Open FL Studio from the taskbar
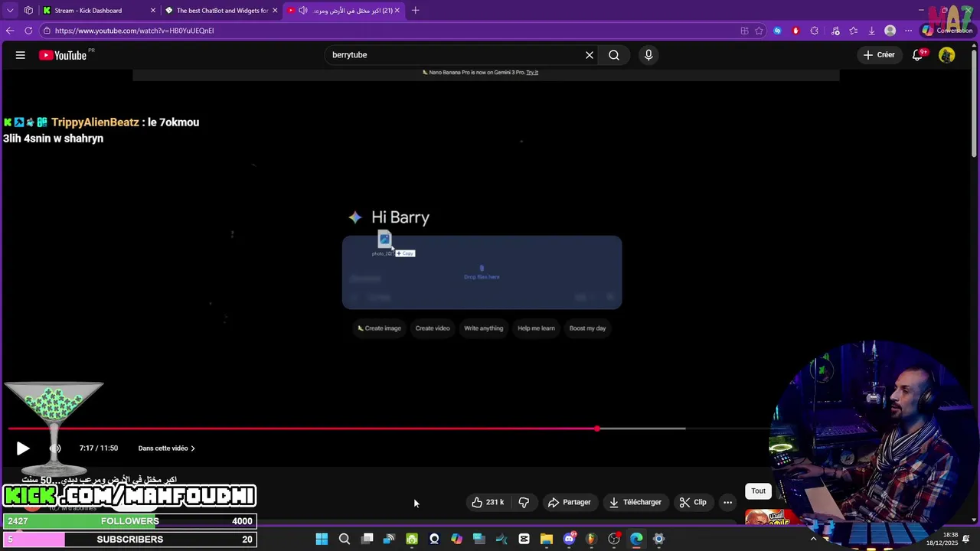Image resolution: width=980 pixels, height=551 pixels. pos(591,539)
